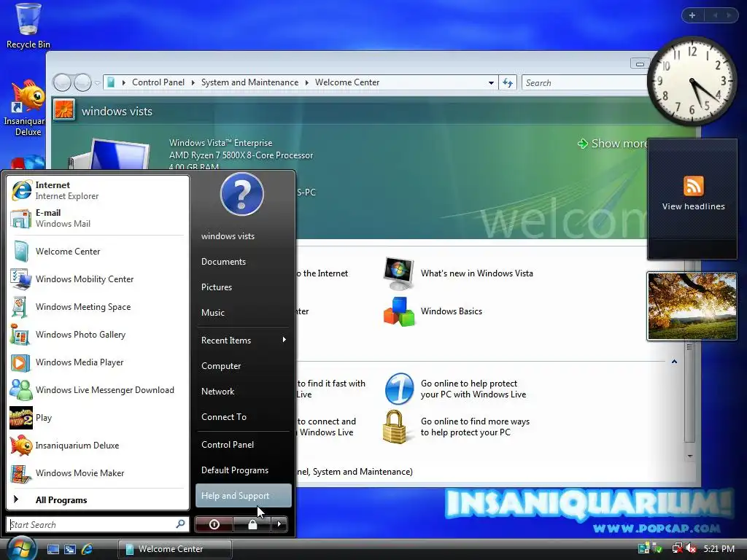
Task: Click the Welcome Center scrollbar down arrow
Action: (690, 456)
